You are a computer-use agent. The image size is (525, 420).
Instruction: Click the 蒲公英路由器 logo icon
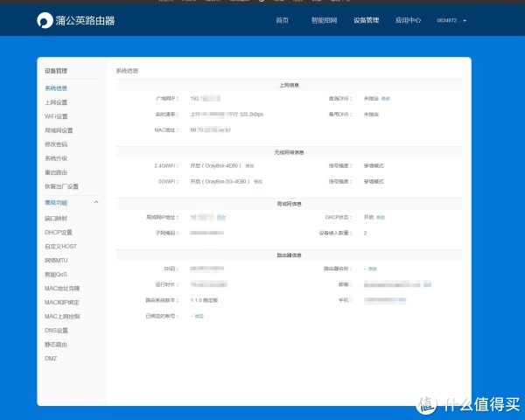coord(45,20)
